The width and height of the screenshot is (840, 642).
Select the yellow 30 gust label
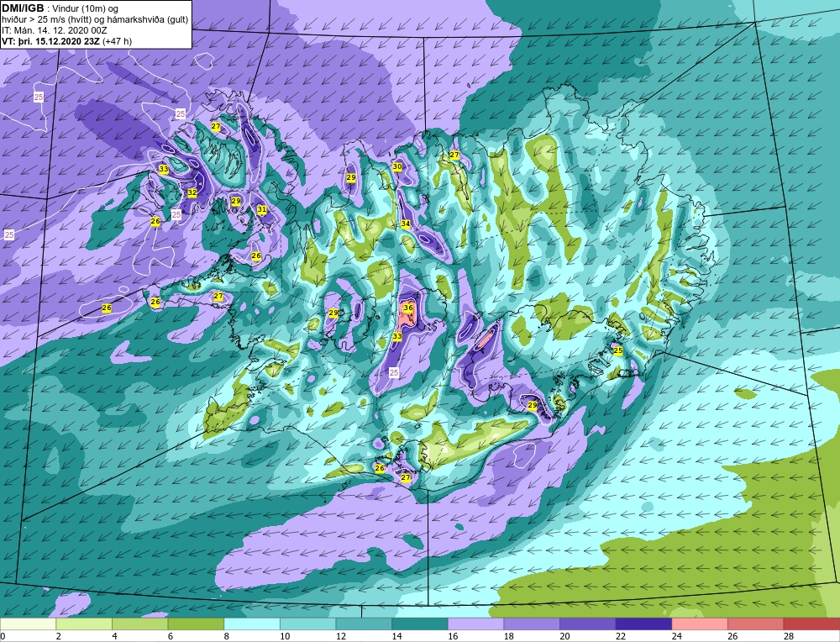(397, 166)
